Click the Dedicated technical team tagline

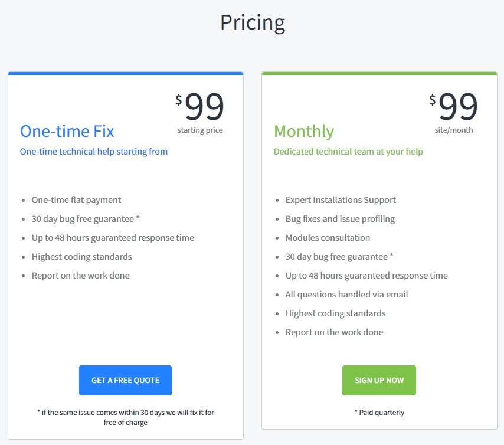348,152
